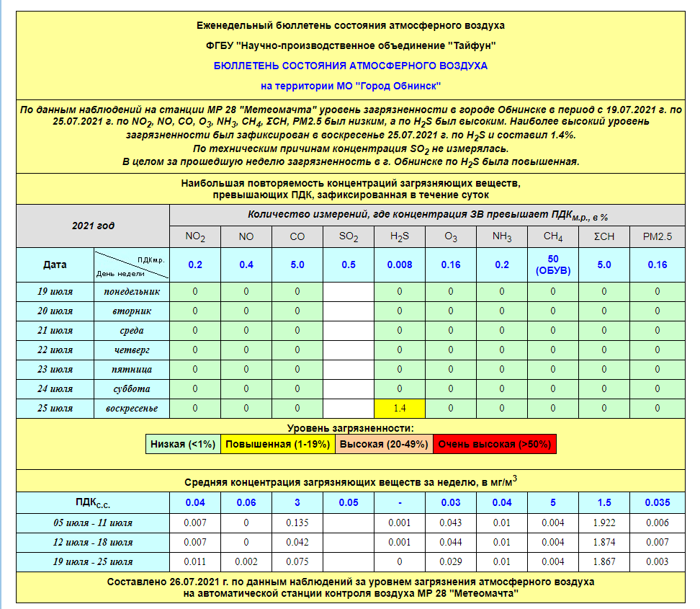Screen dimensions: 700x609
Task: Click the CO weekly value 0.135
Action: pos(297,523)
